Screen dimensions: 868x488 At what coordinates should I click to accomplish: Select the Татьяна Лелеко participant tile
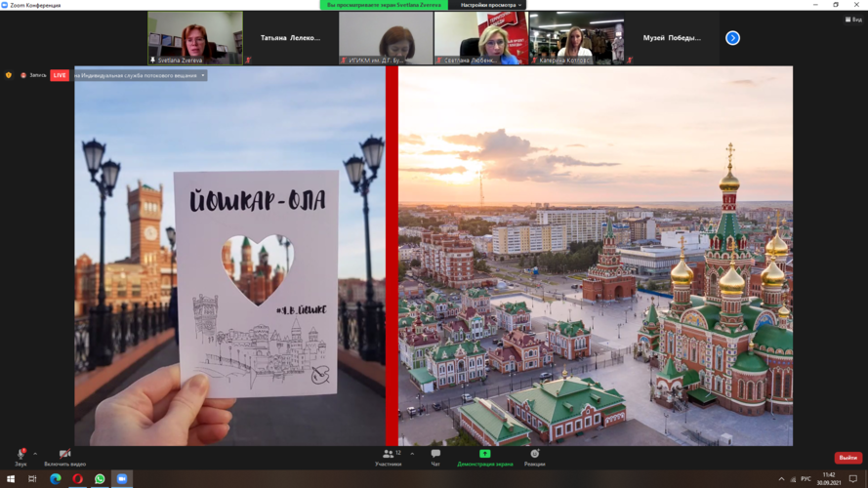pyautogui.click(x=290, y=38)
